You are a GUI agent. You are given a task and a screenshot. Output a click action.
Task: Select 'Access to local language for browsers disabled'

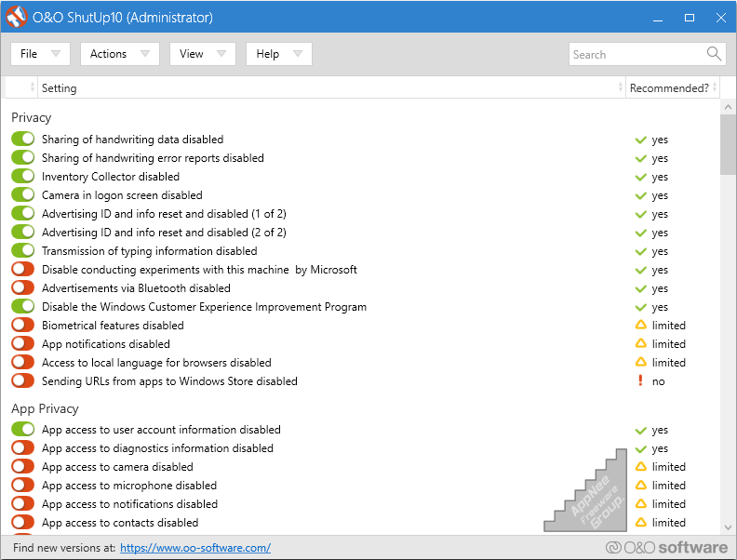(156, 363)
